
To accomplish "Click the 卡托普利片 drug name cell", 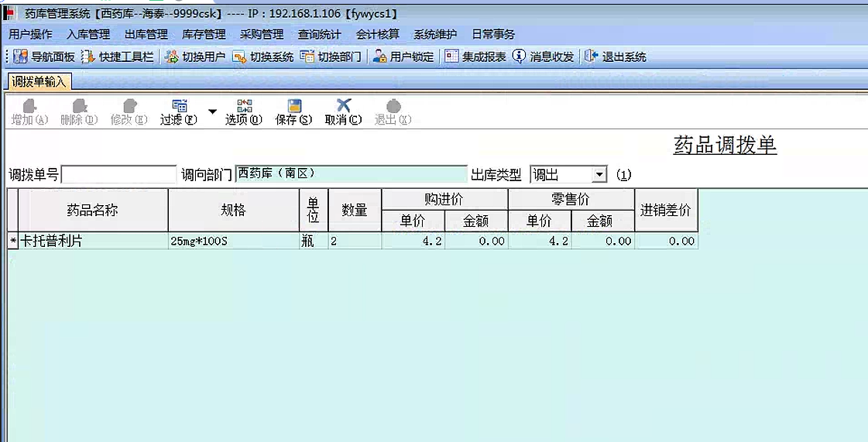I will [94, 241].
